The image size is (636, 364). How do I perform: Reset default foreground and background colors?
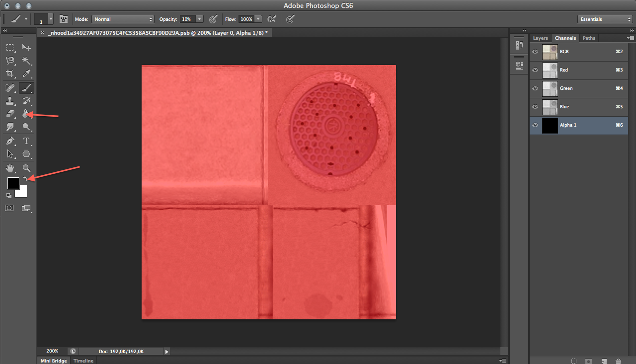pos(9,196)
